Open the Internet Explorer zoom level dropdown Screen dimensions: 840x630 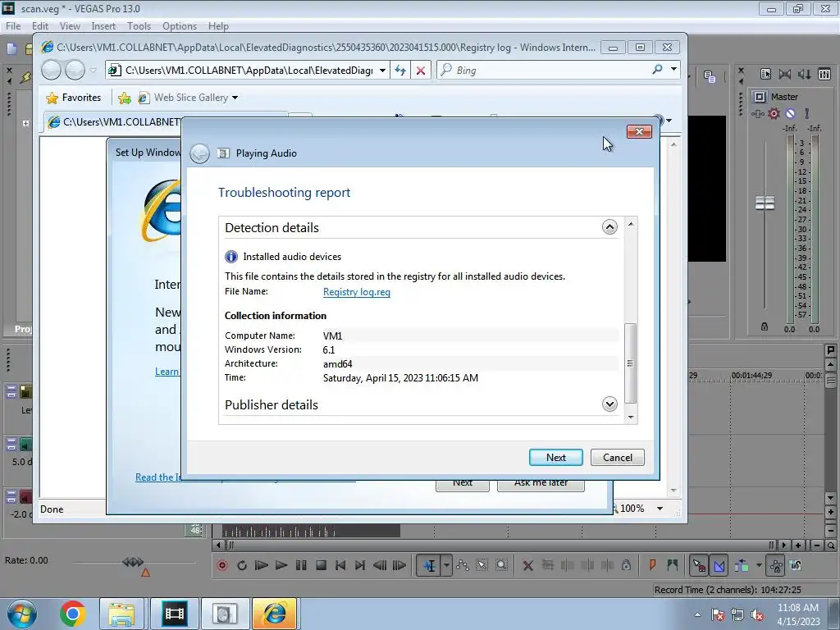point(660,509)
